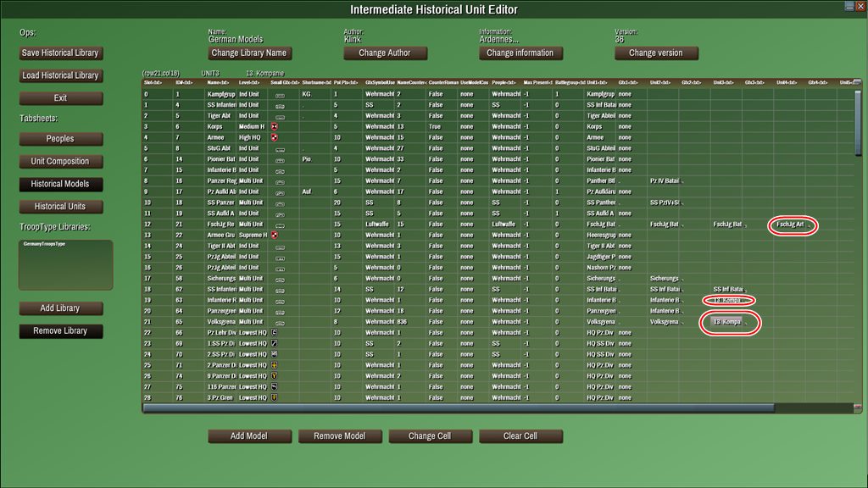Click the 1.SS Pz Di division emblem
Viewport: 868px width, 488px height.
[274, 344]
